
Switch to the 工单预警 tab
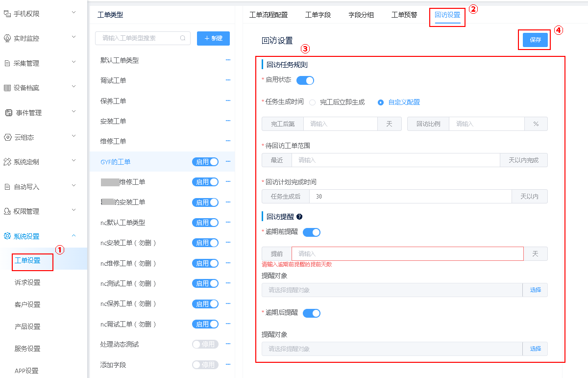[404, 15]
